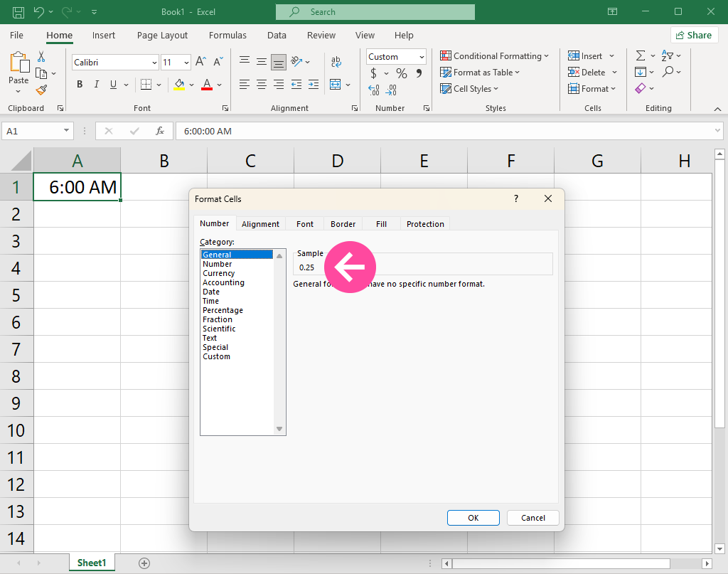Apply the red Font Color
This screenshot has height=574, width=728.
pyautogui.click(x=207, y=85)
